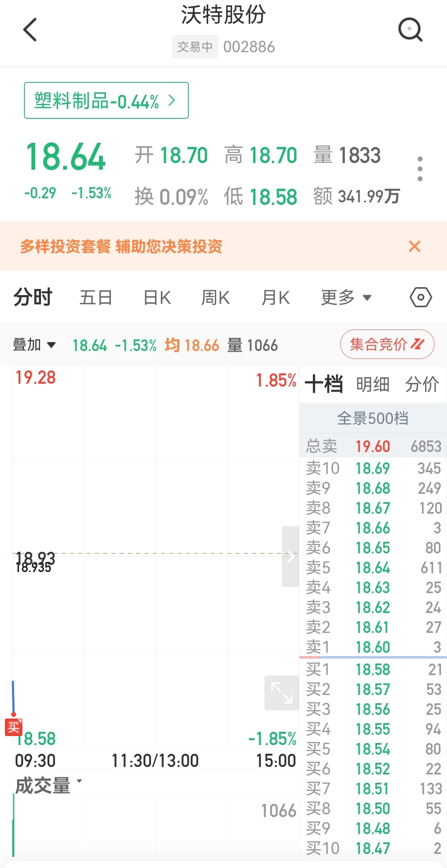Select the 卖1 18.60 ask row

(x=373, y=647)
